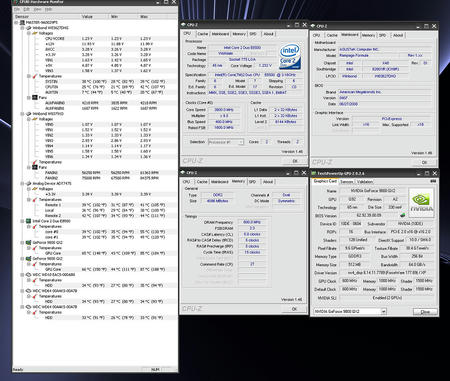
Task: Click the black Fans icon under the first Winbond chip
Action: [x=35, y=98]
